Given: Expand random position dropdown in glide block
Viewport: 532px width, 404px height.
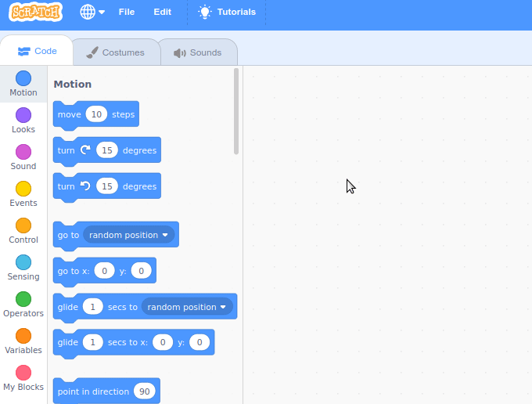Looking at the screenshot, I should coord(187,307).
